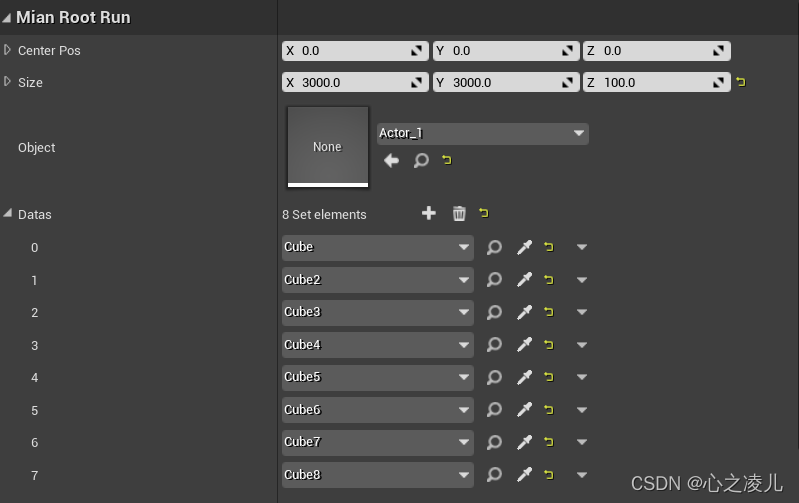
Task: Open the Cube actor dropdown in row 0
Action: (378, 247)
